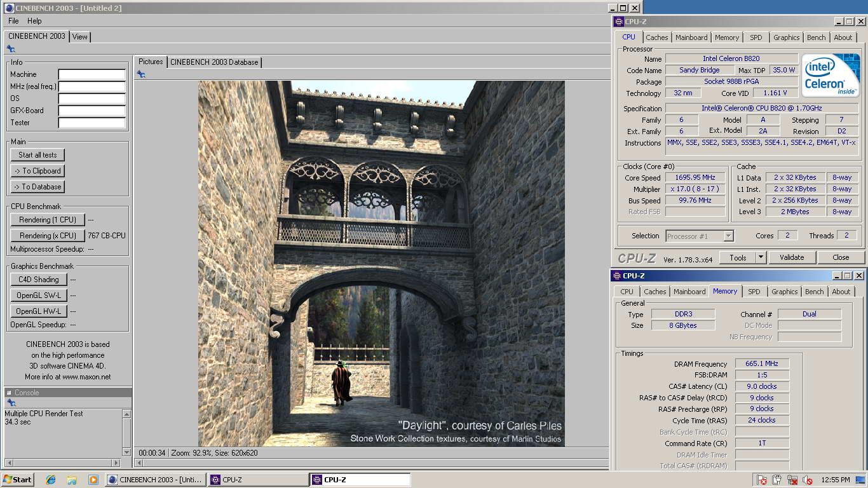This screenshot has height=488, width=868.
Task: Click the OS input field
Action: (x=92, y=98)
